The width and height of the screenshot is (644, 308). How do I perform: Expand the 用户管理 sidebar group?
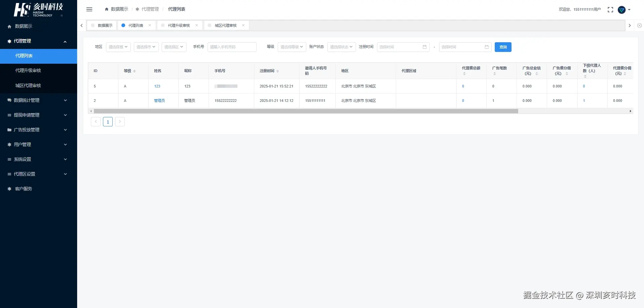(39, 144)
